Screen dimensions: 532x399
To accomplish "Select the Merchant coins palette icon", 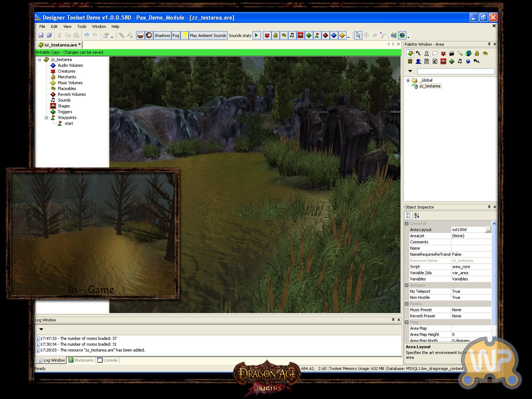I will (x=477, y=53).
